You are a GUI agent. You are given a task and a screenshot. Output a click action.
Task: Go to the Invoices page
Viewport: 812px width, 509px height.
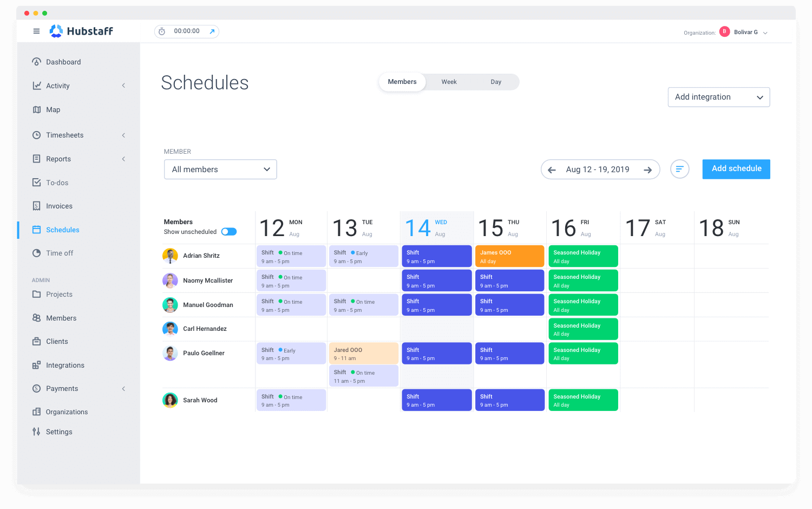coord(59,206)
